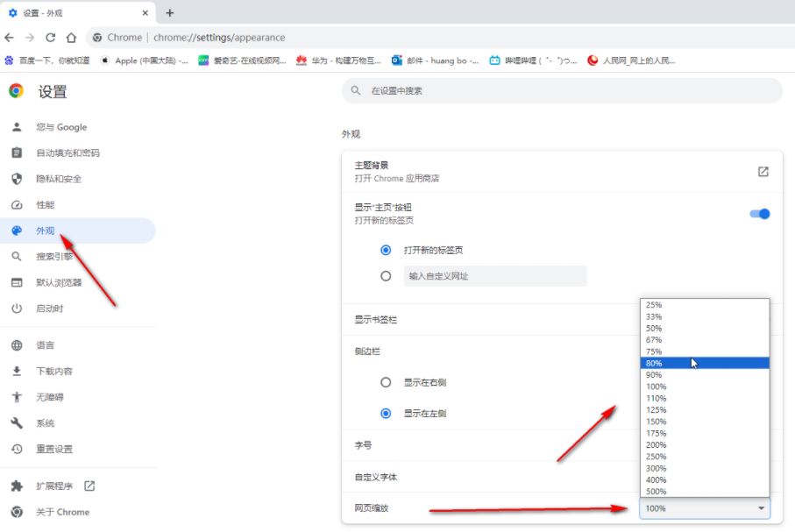This screenshot has width=795, height=532.
Task: Open a new tab with the plus button
Action: pyautogui.click(x=170, y=12)
